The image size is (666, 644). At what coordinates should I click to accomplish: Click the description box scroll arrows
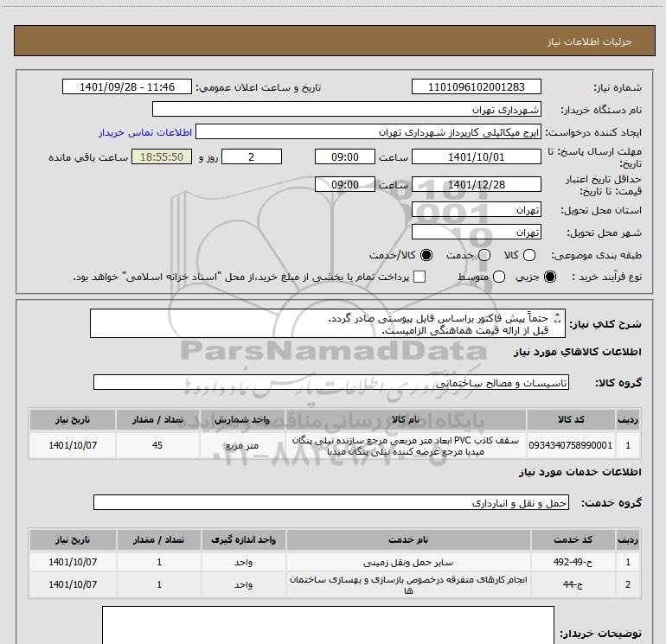pos(558,317)
